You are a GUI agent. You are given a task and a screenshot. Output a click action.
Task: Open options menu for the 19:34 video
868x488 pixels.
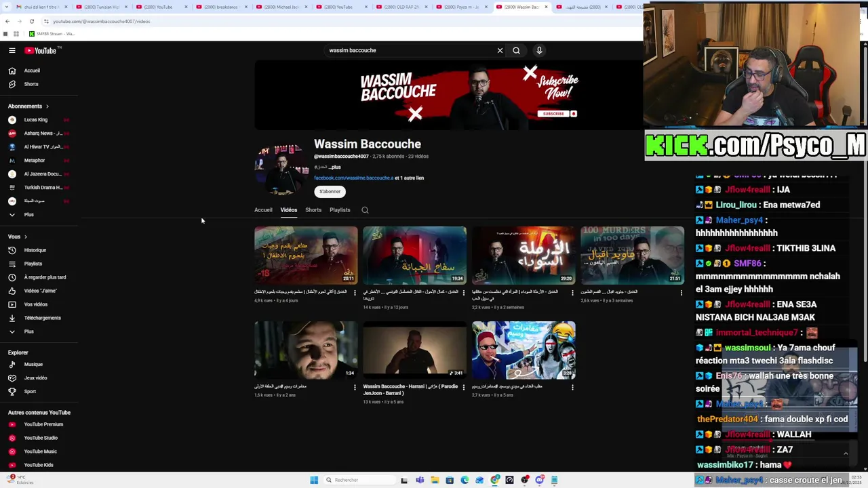point(464,293)
